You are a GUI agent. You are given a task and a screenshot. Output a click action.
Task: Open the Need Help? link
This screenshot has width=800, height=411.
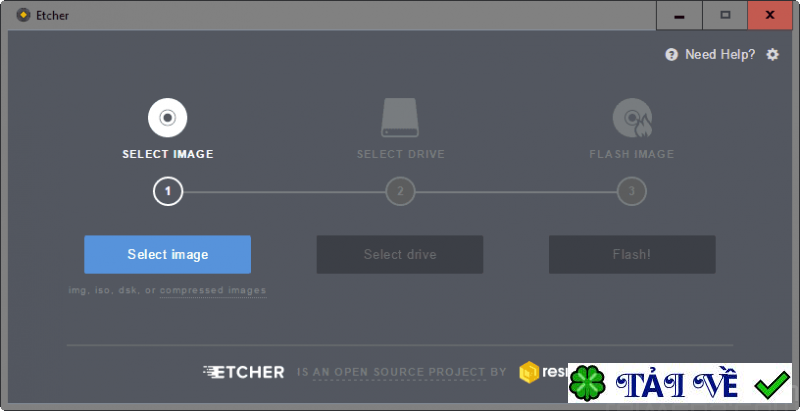coord(720,55)
